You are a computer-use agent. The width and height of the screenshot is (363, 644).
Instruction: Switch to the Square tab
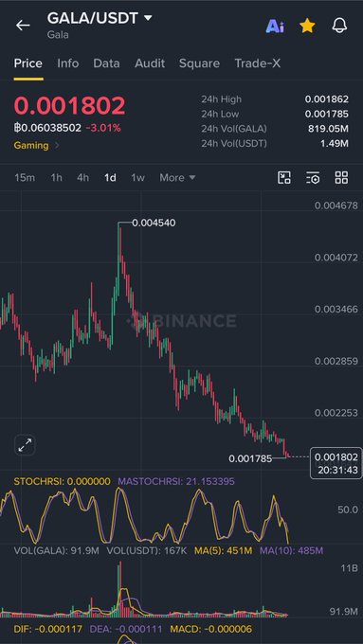pos(199,63)
